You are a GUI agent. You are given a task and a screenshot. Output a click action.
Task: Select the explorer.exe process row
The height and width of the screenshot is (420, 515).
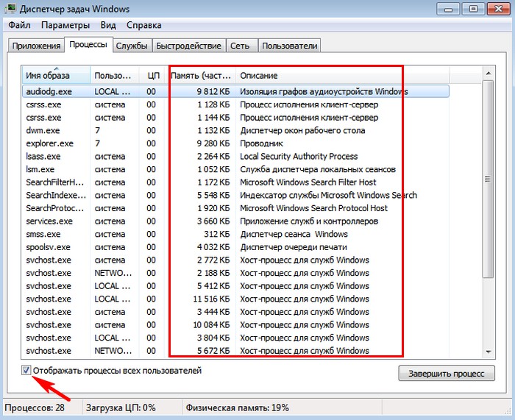(x=50, y=143)
